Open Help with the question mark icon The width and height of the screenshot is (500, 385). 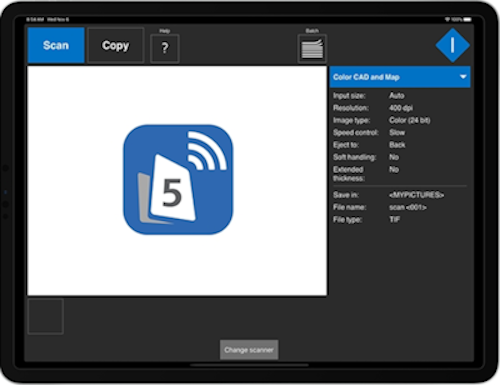(165, 48)
